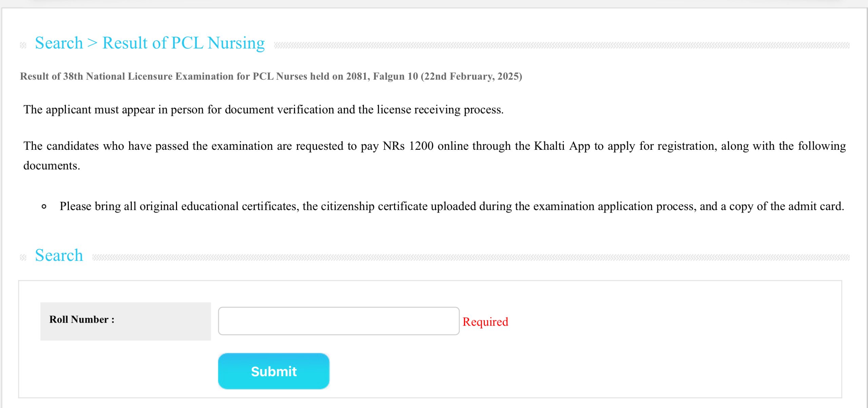Click the Roll Number text input field
This screenshot has width=868, height=408.
(338, 321)
